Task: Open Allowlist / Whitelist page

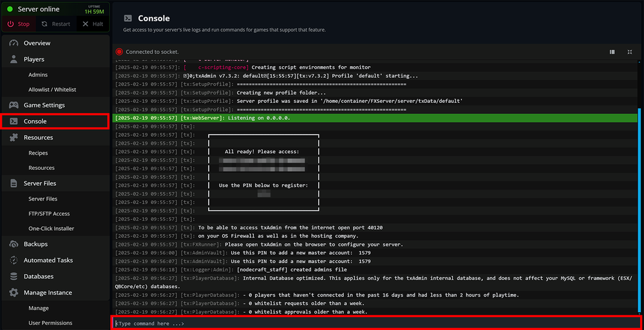Action: tap(52, 89)
